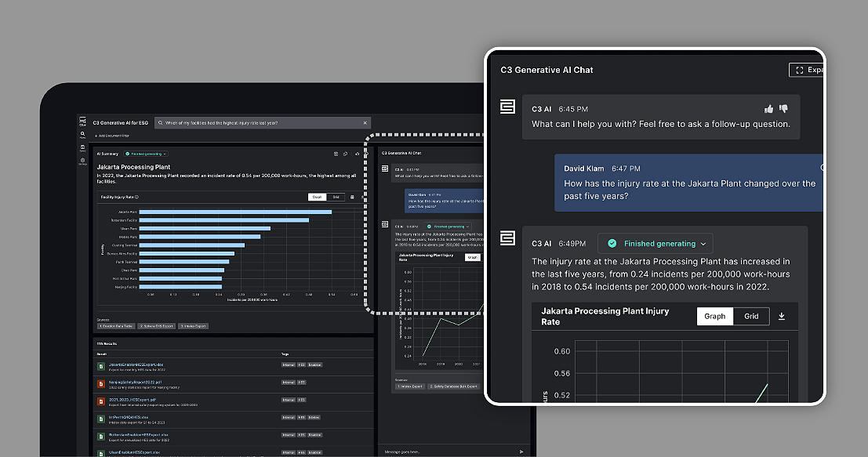Expand Finished generating dropdown in AI Summary

pos(145,154)
